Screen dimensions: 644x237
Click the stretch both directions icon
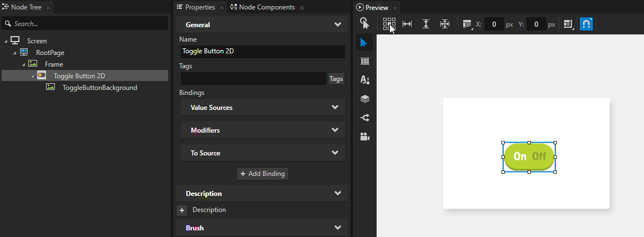coord(444,24)
